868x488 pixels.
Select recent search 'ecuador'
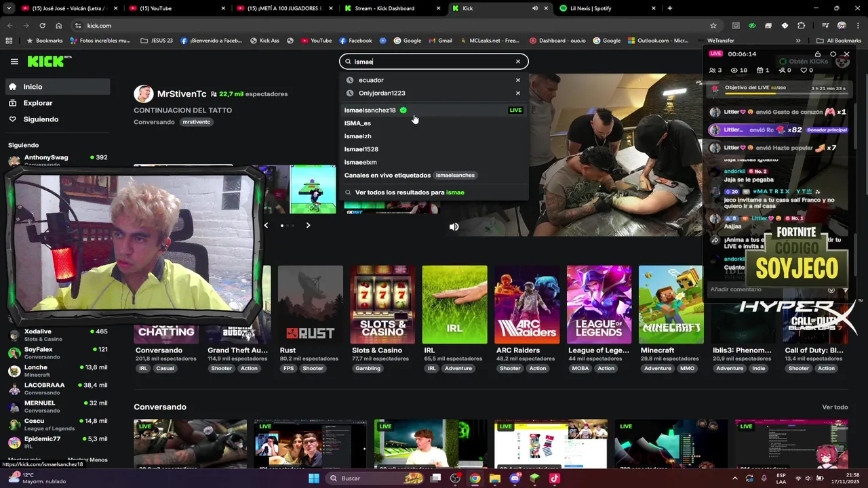coord(371,80)
